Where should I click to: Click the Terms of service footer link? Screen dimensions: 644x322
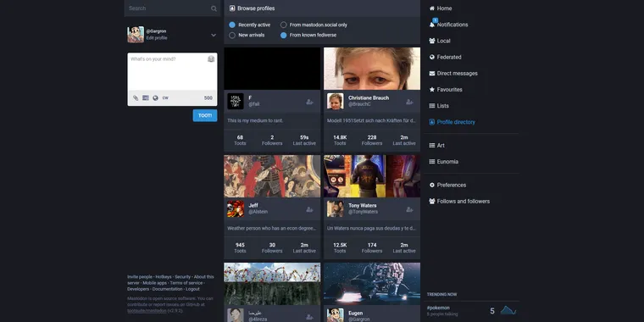[x=186, y=283]
